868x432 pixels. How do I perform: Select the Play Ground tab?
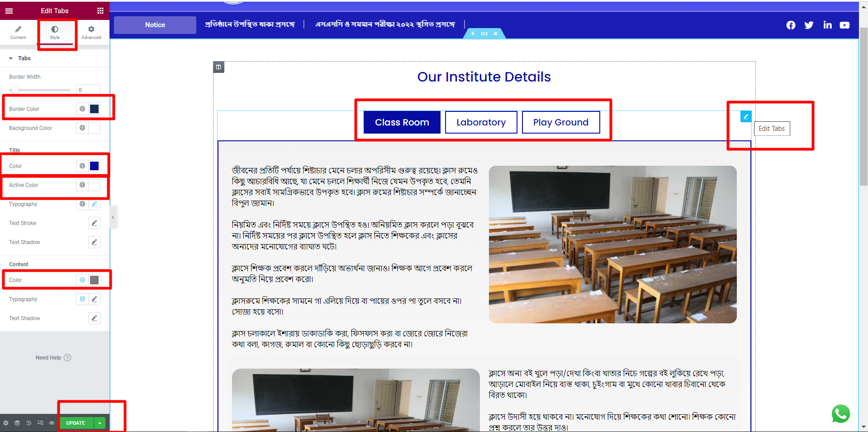point(561,122)
